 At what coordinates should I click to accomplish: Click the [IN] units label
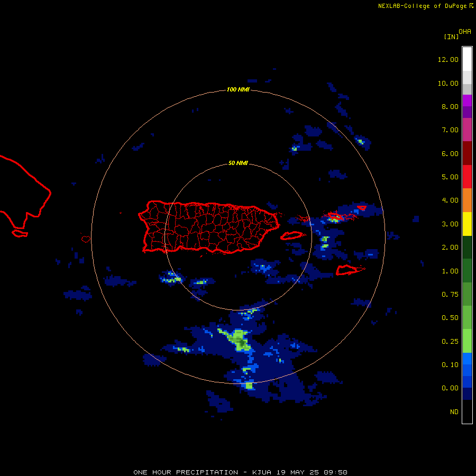click(451, 37)
